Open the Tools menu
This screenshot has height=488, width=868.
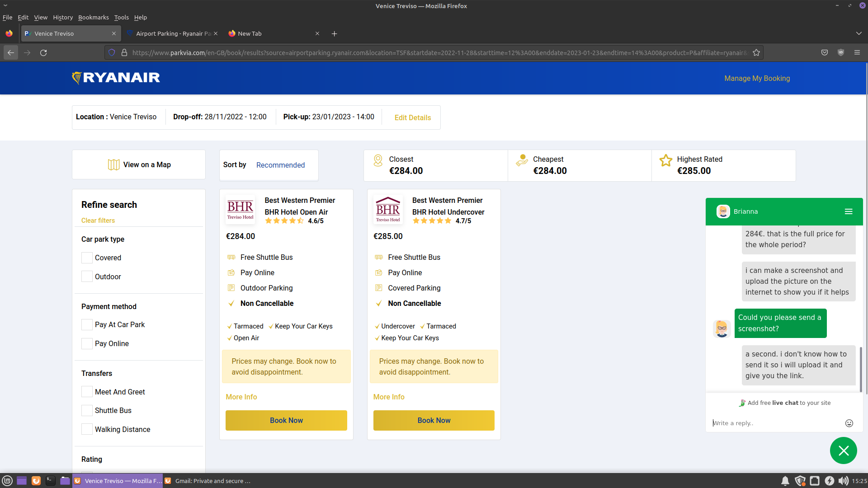(x=122, y=18)
